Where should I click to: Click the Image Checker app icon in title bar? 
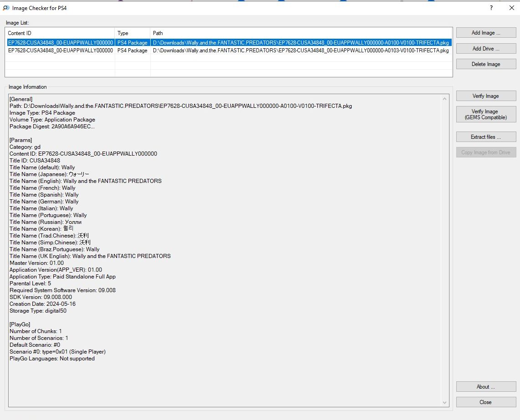[6, 8]
